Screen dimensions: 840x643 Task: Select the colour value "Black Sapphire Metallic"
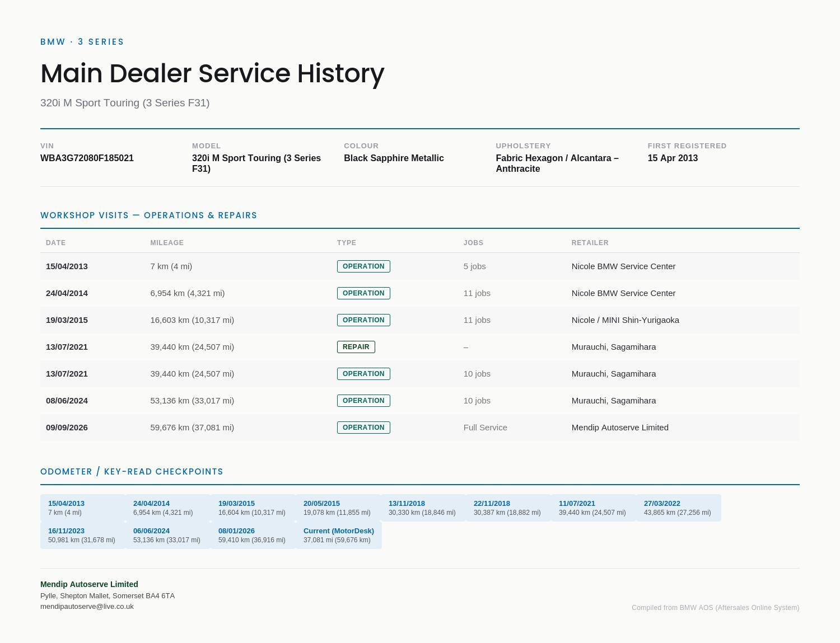coord(394,158)
